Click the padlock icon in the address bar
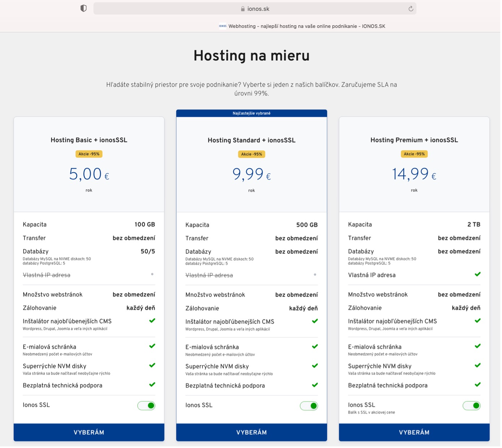Viewport: 502px width, 448px height. click(x=243, y=8)
